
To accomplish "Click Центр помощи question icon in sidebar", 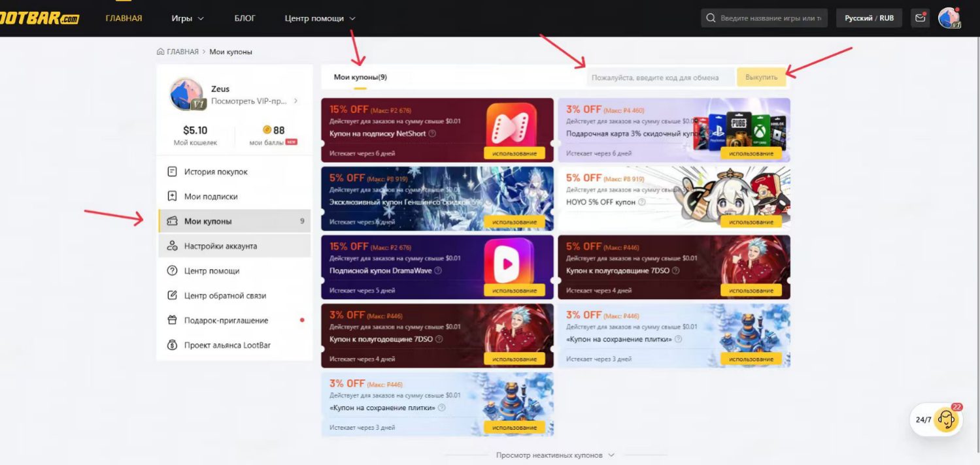I will [x=173, y=270].
